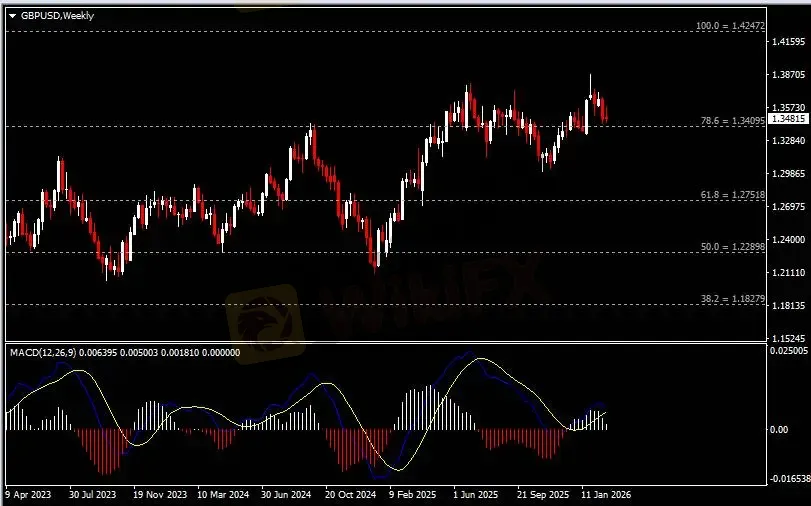811x506 pixels.
Task: Click the 11 Jan 2026 date label
Action: 607,494
